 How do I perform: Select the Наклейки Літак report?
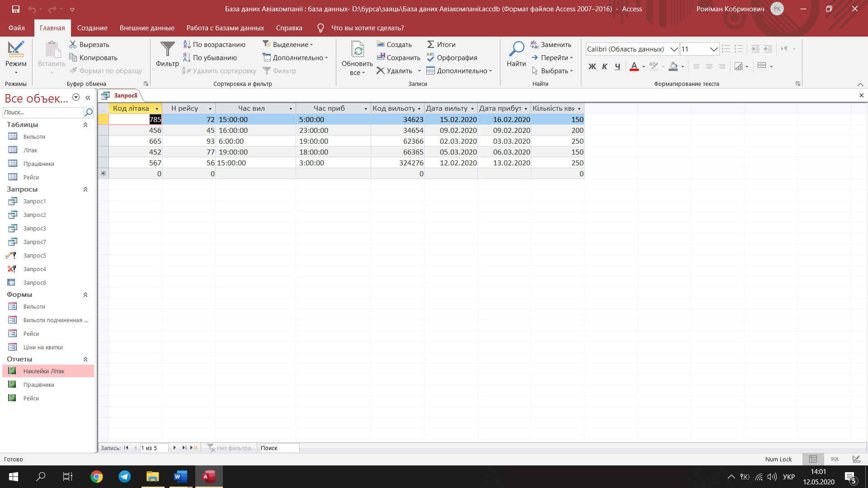tap(48, 371)
